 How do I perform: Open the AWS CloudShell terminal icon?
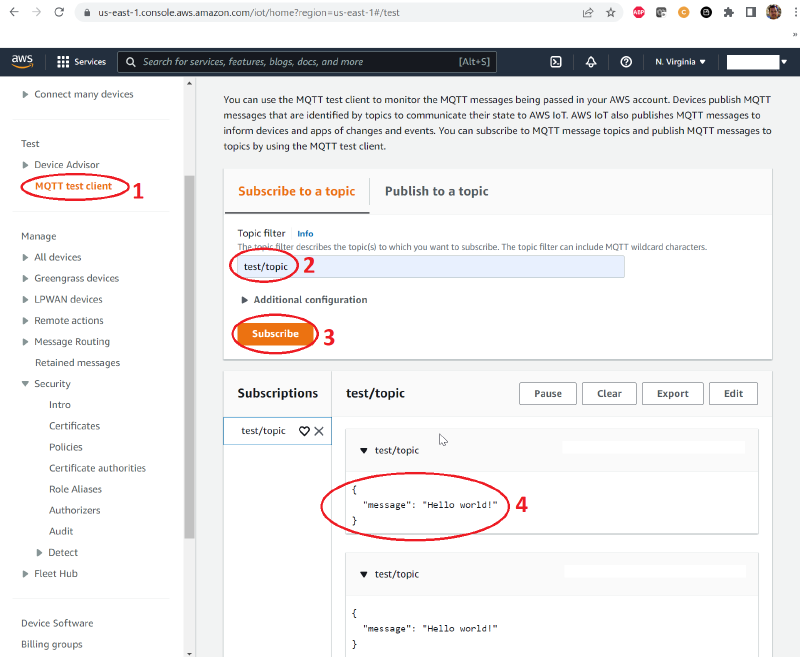pyautogui.click(x=556, y=62)
